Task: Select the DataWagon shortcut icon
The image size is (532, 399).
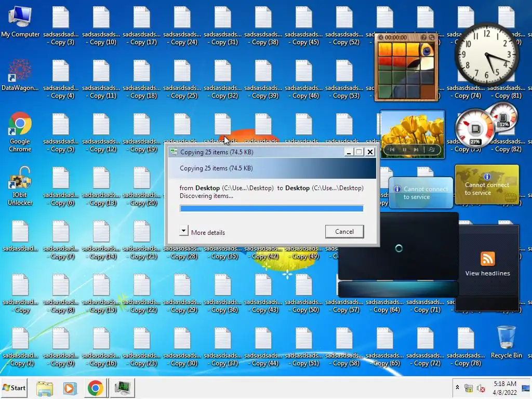Action: pyautogui.click(x=20, y=75)
